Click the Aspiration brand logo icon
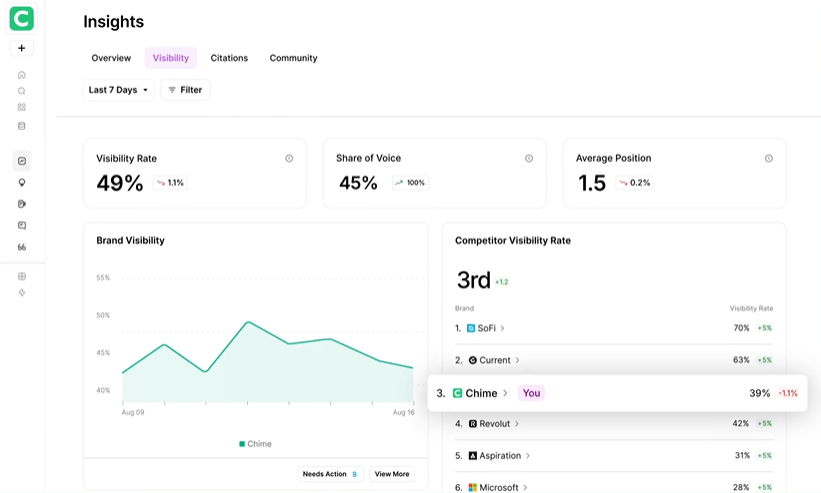Screen dimensions: 821x493 (473, 455)
